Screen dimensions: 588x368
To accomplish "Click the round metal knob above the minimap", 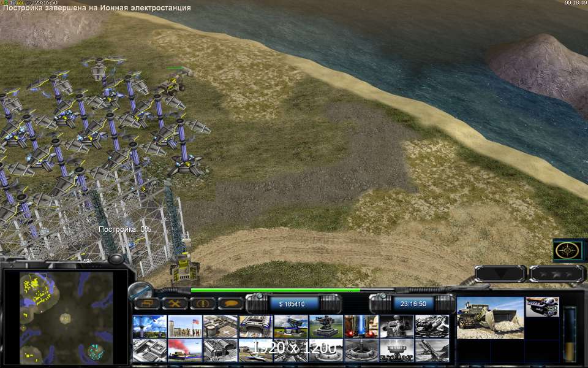I will coord(116,259).
